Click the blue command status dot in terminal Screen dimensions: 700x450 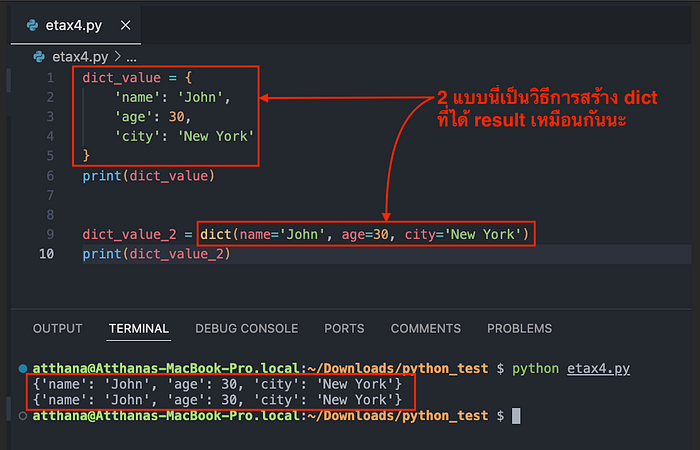pos(23,369)
